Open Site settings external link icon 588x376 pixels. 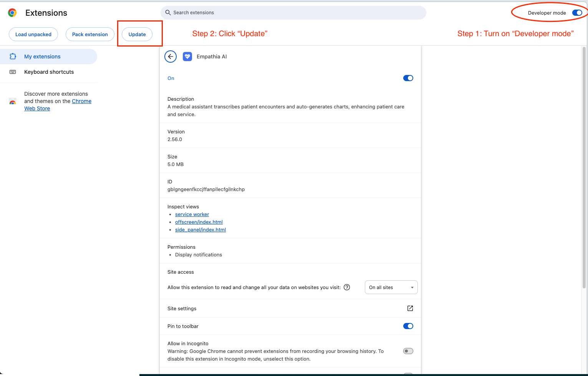click(x=410, y=308)
